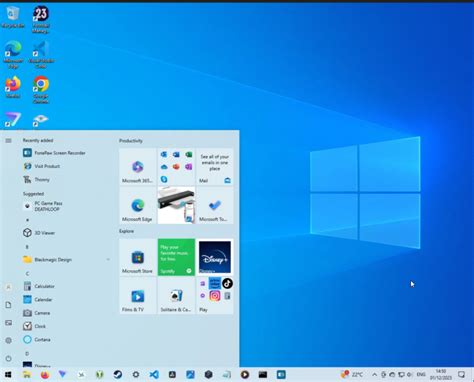Open File Explorer from the taskbar
The width and height of the screenshot is (474, 382).
[x=27, y=375]
